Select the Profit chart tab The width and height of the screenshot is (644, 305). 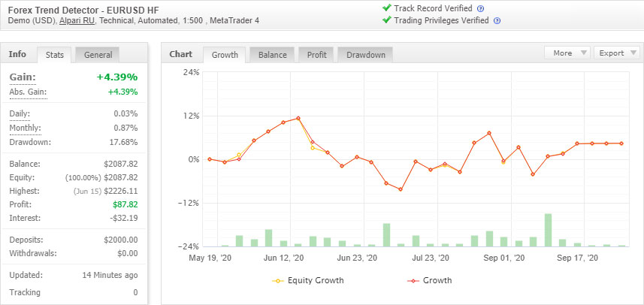point(316,55)
